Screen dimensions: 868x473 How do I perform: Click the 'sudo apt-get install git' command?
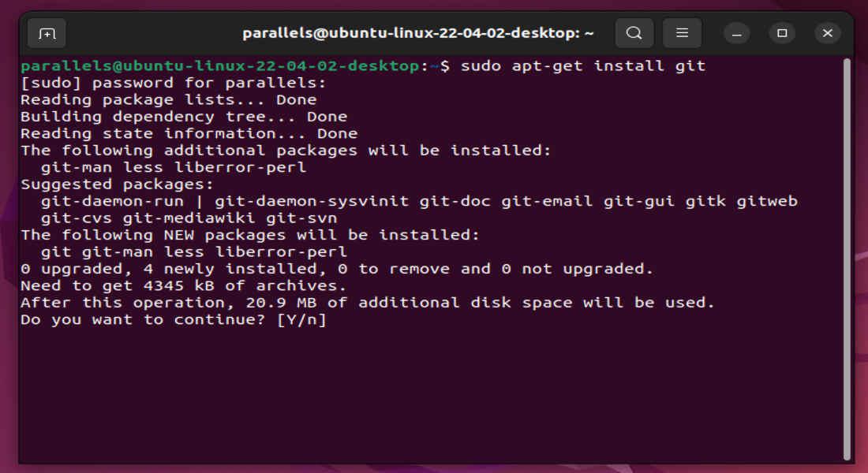tap(582, 66)
